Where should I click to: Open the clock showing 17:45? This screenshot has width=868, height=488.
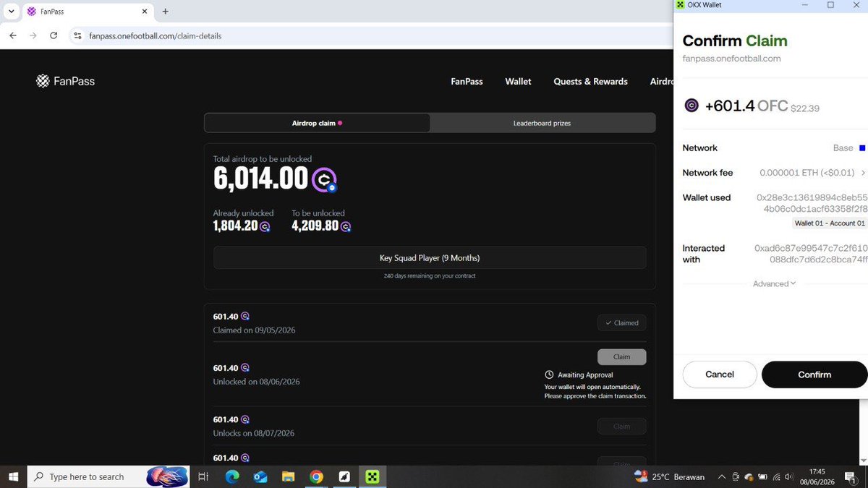click(x=817, y=476)
